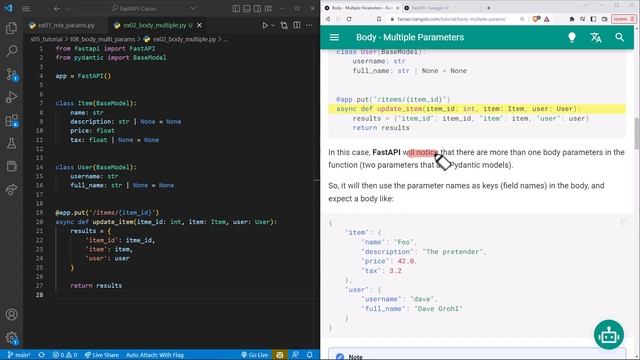Expand the trailing ellipsis breadcrumb
This screenshot has height=360, width=640.
(226, 39)
